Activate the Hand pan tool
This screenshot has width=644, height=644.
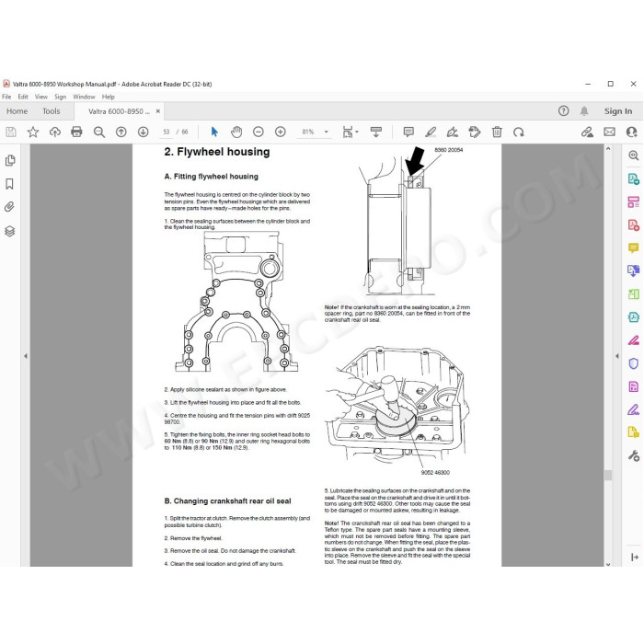(236, 132)
